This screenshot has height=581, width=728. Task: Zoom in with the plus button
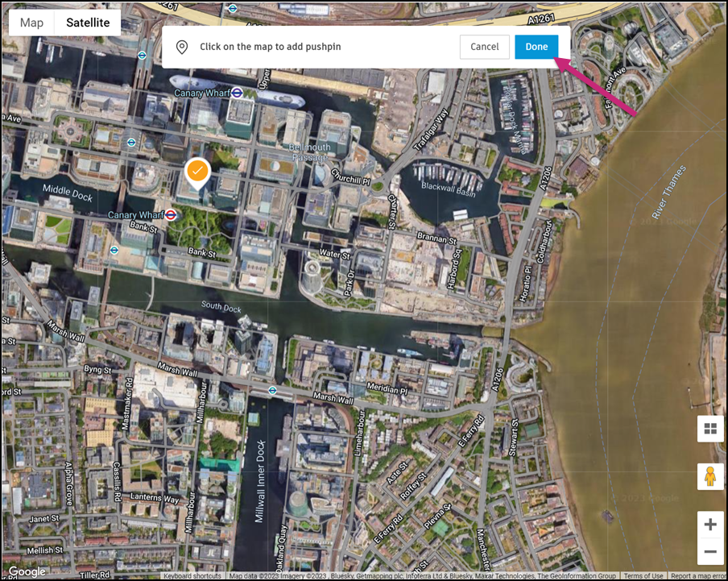tap(710, 525)
